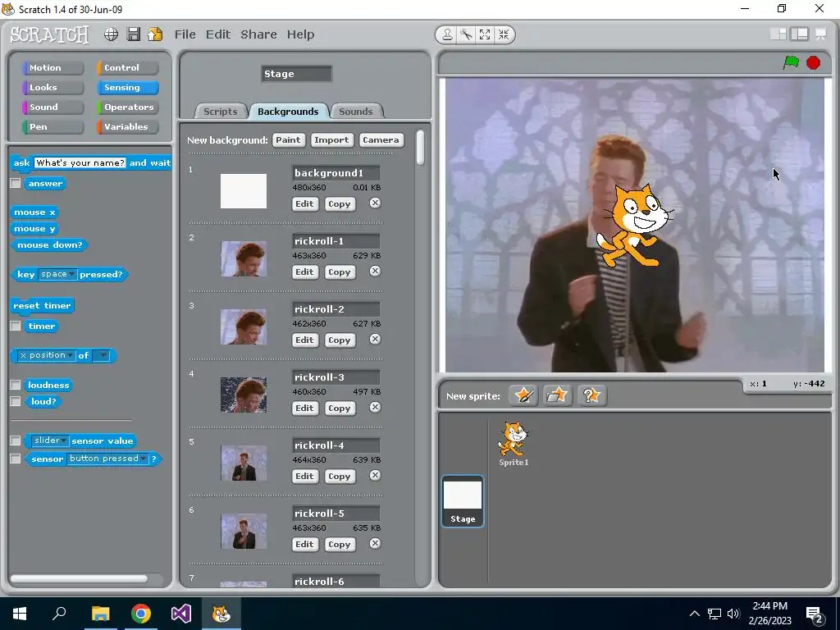The width and height of the screenshot is (840, 630).
Task: Open the Motion blocks category
Action: pyautogui.click(x=52, y=67)
